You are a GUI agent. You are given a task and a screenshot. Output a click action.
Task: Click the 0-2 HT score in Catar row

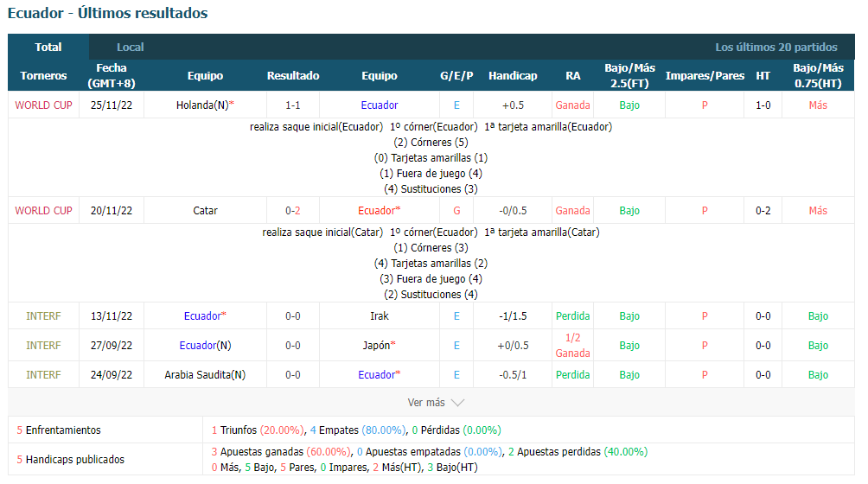pos(763,211)
